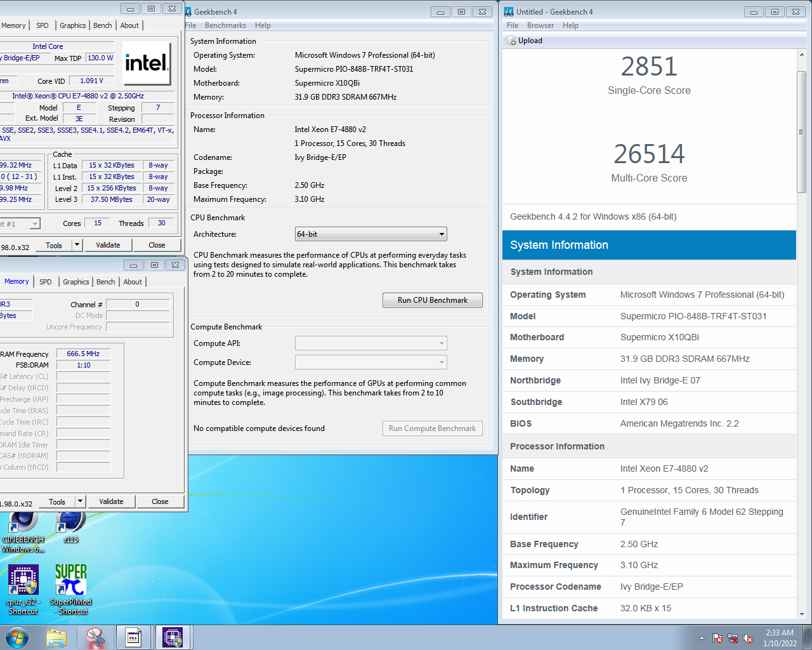Click Northbridge value Intel Ivy Bridge-E 07

660,380
